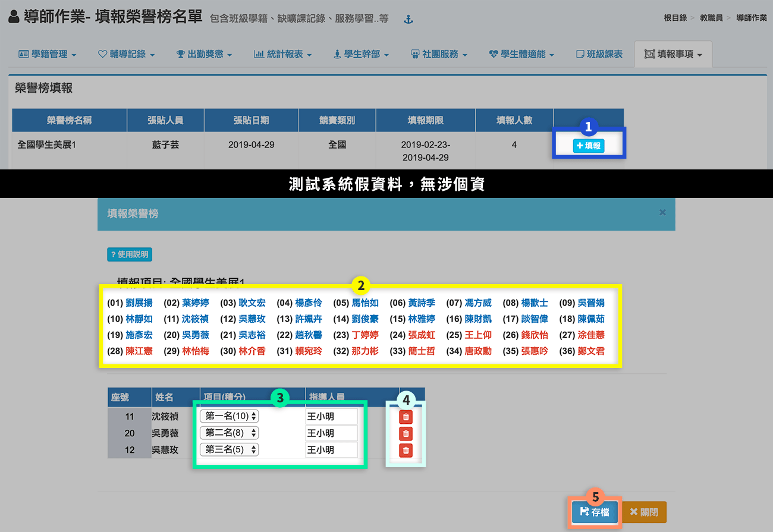Select student (22) 趙秋馨

[309, 335]
